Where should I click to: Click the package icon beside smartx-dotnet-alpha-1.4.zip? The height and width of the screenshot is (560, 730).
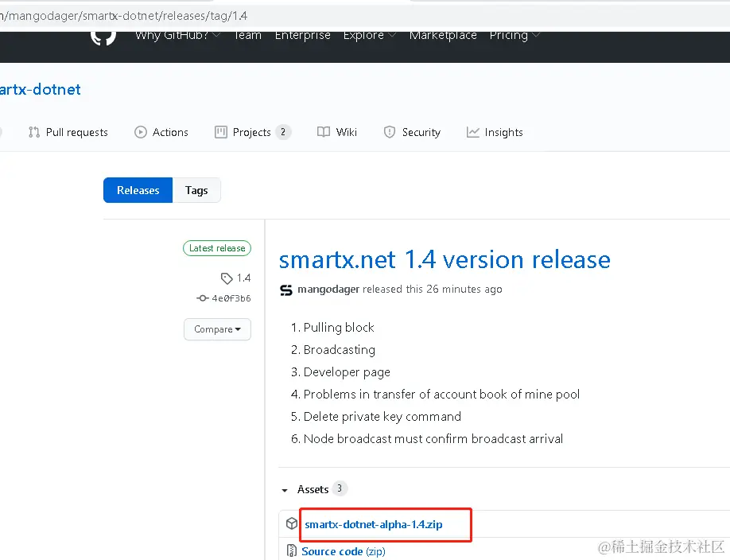[292, 523]
